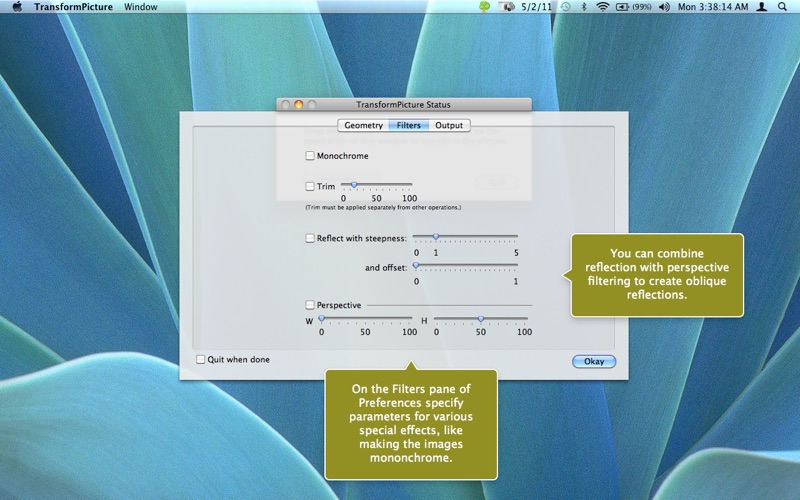The image size is (800, 500).
Task: Click the Trim applied separately note
Action: [x=383, y=208]
